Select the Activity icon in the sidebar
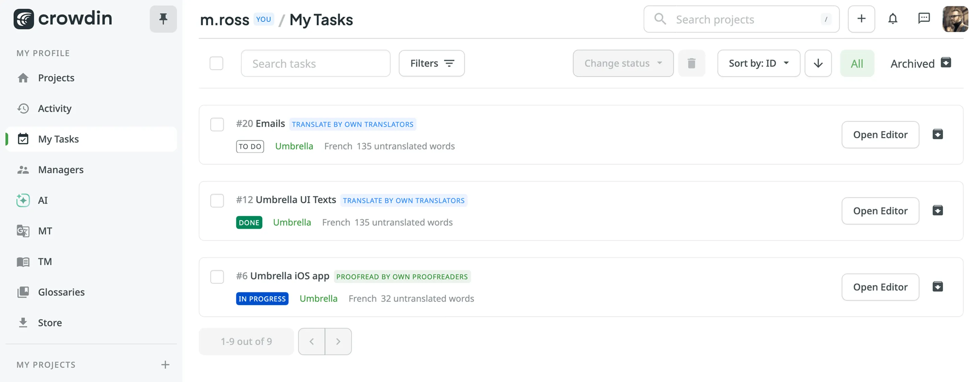 coord(23,109)
